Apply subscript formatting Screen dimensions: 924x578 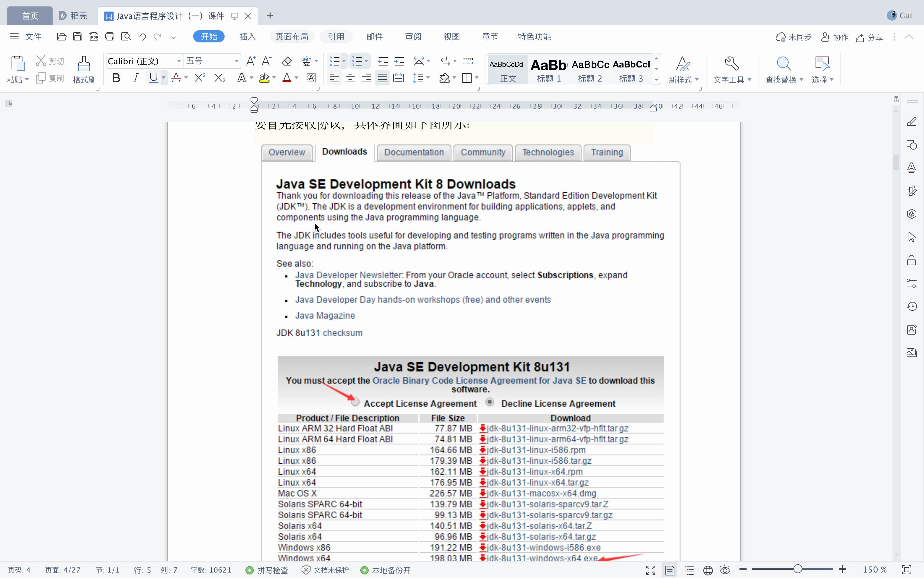coord(220,78)
